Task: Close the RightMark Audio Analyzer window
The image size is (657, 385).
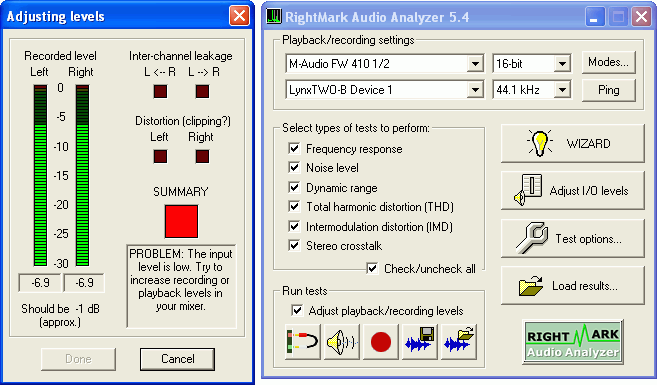Action: [x=641, y=17]
